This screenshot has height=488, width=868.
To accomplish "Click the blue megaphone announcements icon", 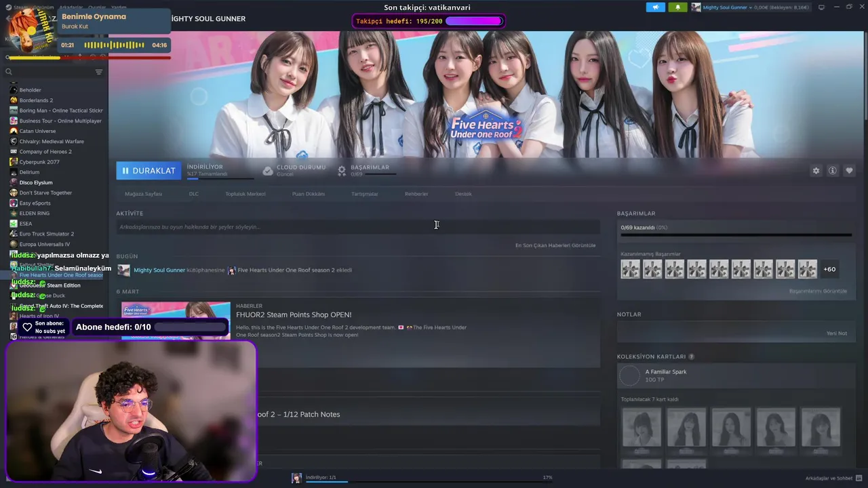I will [x=656, y=7].
